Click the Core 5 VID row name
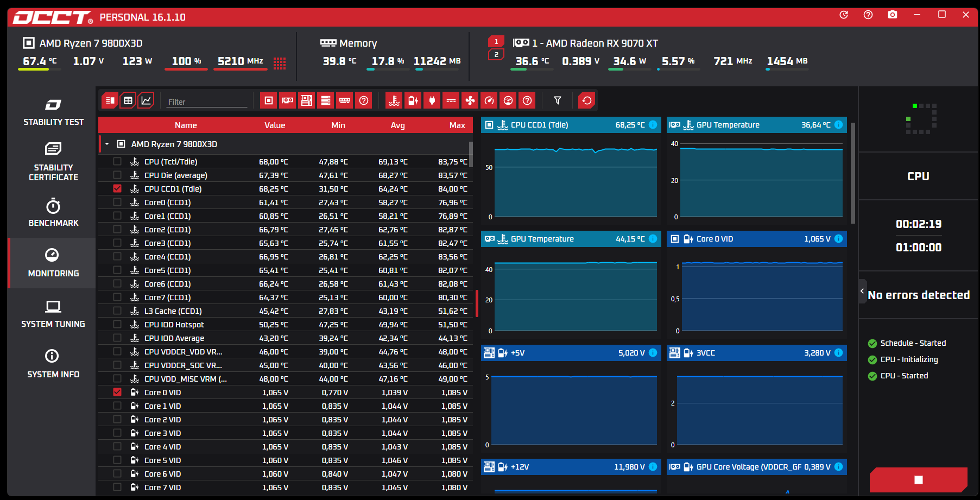This screenshot has width=980, height=500. point(162,460)
